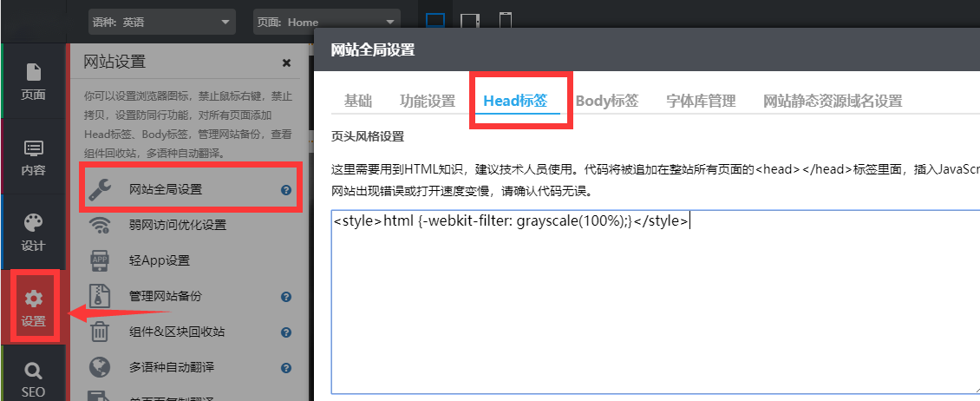Viewport: 980px width, 401px height.
Task: Switch to the 功能设置 tab
Action: pos(427,101)
